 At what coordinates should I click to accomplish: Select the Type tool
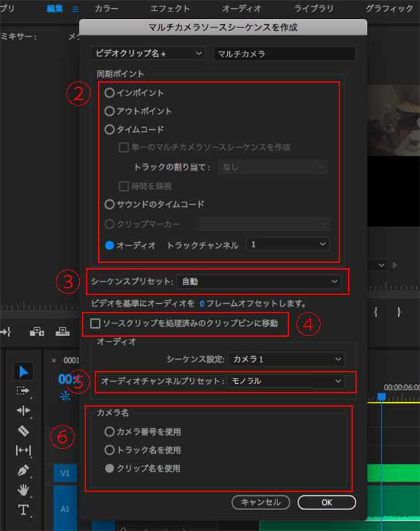[24, 509]
